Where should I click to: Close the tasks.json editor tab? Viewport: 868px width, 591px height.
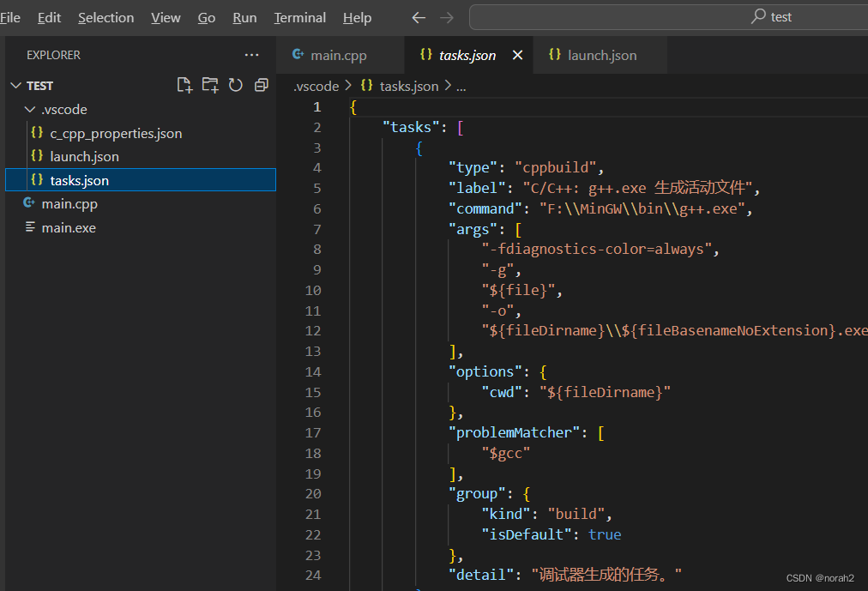click(x=517, y=55)
